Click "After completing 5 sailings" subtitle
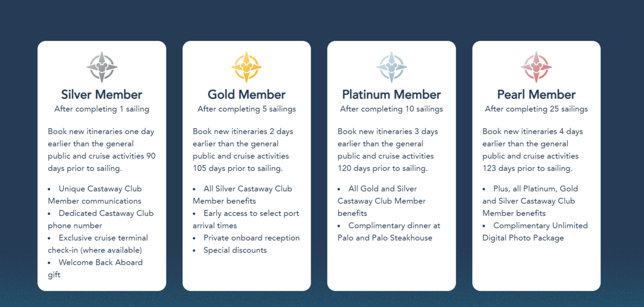The height and width of the screenshot is (307, 644). (x=246, y=109)
